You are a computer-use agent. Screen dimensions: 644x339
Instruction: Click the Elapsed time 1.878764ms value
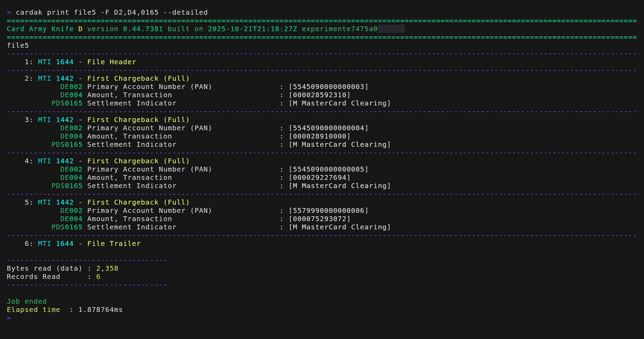(x=100, y=310)
